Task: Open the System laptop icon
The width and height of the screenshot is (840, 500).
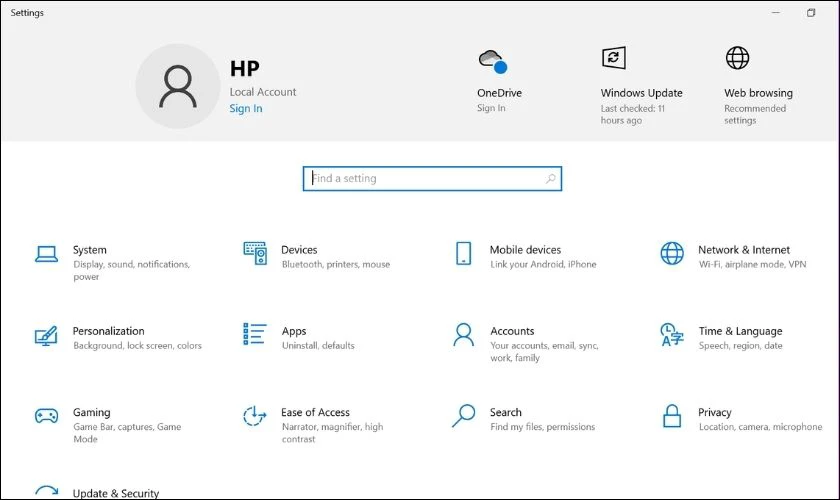Action: (47, 254)
